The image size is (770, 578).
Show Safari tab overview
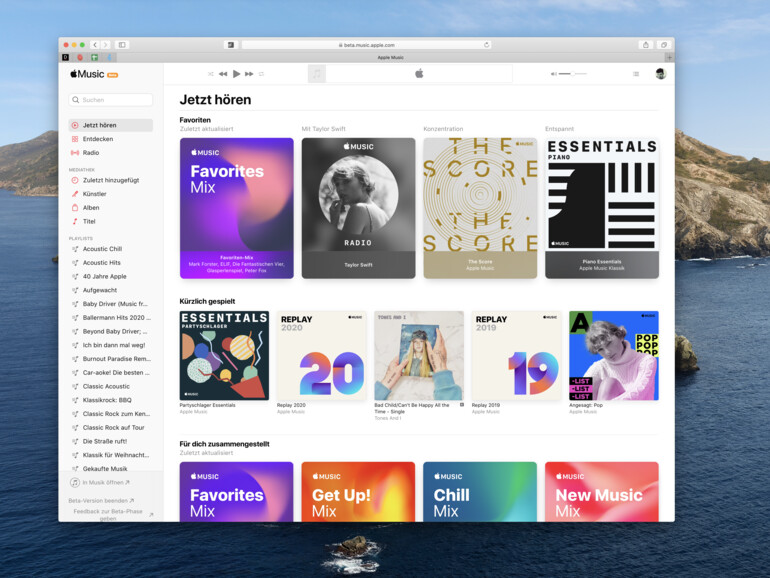(663, 45)
